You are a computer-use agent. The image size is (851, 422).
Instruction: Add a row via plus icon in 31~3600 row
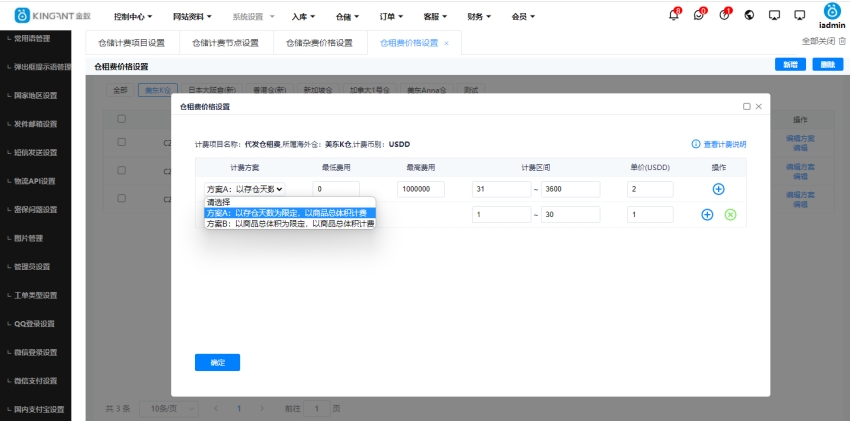pos(718,189)
